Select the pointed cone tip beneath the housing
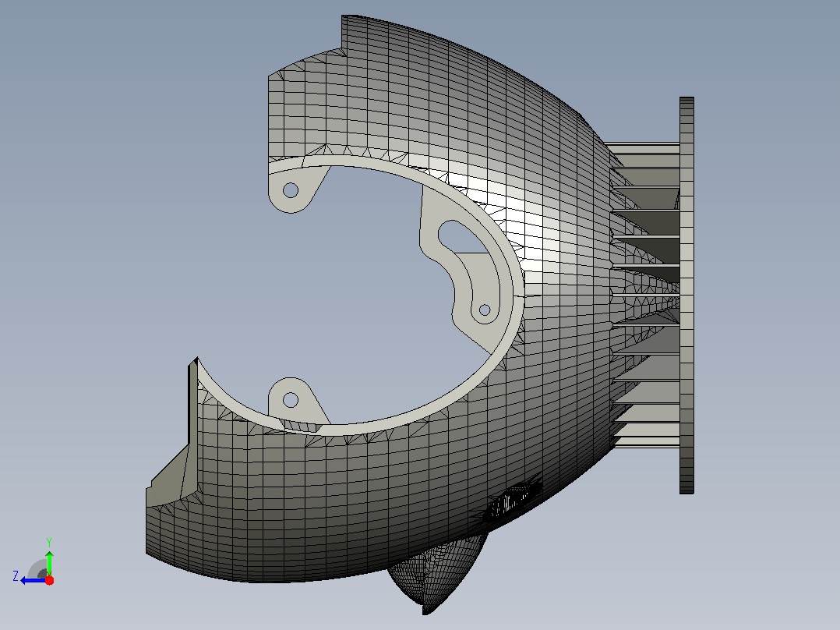The image size is (840, 630). [435, 574]
